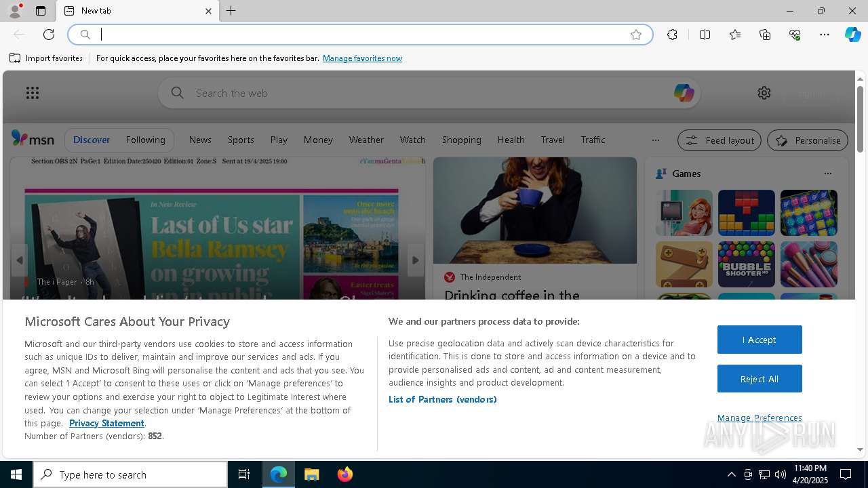Select the Discover tab
Screen dimensions: 868x488
coord(92,140)
